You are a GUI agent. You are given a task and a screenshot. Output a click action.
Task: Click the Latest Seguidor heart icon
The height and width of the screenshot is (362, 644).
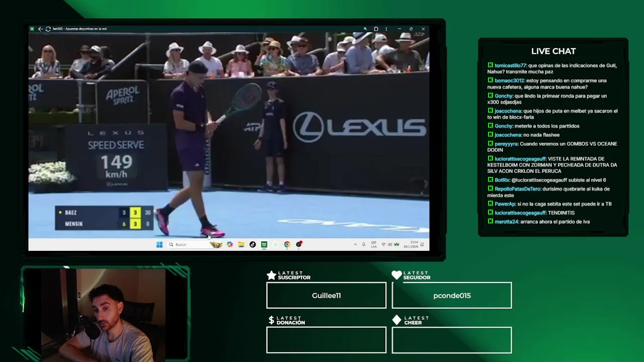click(x=396, y=275)
